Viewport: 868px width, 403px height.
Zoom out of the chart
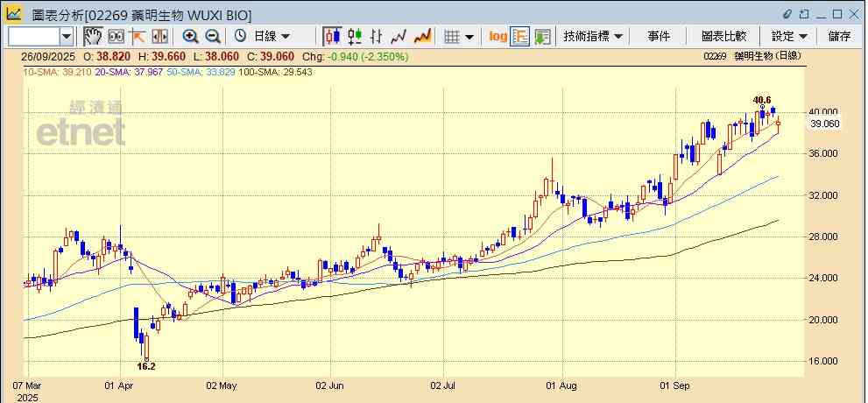(213, 37)
